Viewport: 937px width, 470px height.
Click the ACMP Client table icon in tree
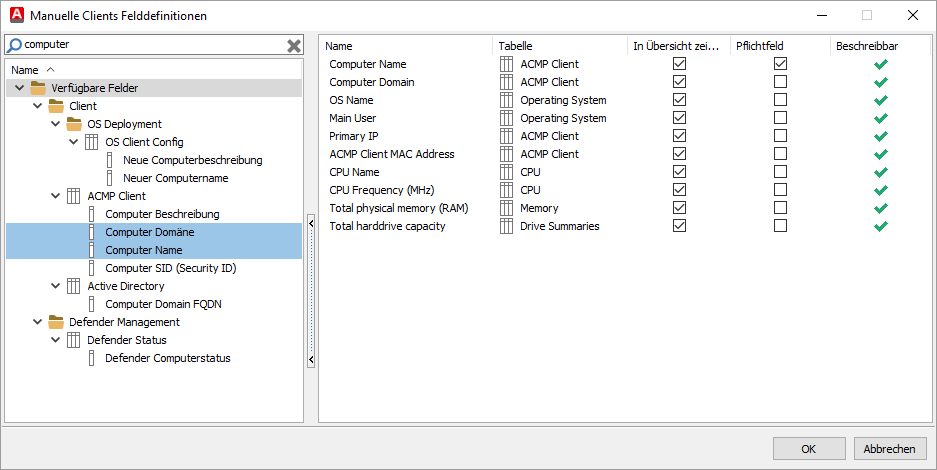tap(74, 196)
